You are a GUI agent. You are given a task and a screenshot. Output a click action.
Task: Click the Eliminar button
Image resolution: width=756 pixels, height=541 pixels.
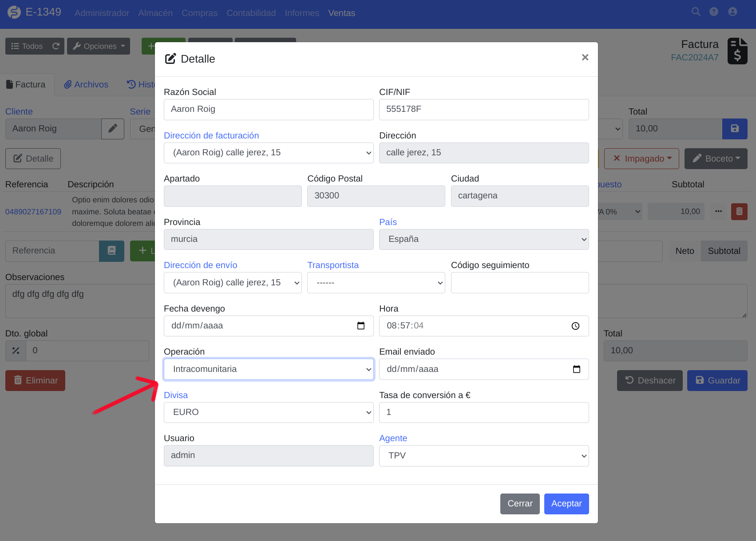coord(35,380)
